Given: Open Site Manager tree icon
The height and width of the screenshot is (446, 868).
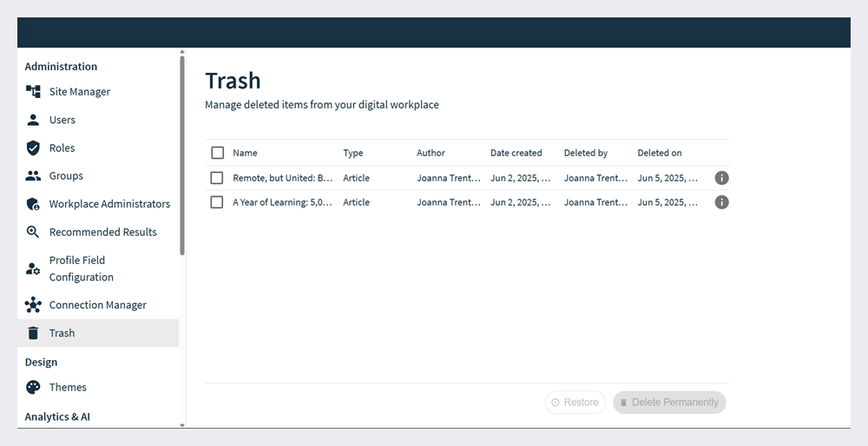Looking at the screenshot, I should coord(33,92).
